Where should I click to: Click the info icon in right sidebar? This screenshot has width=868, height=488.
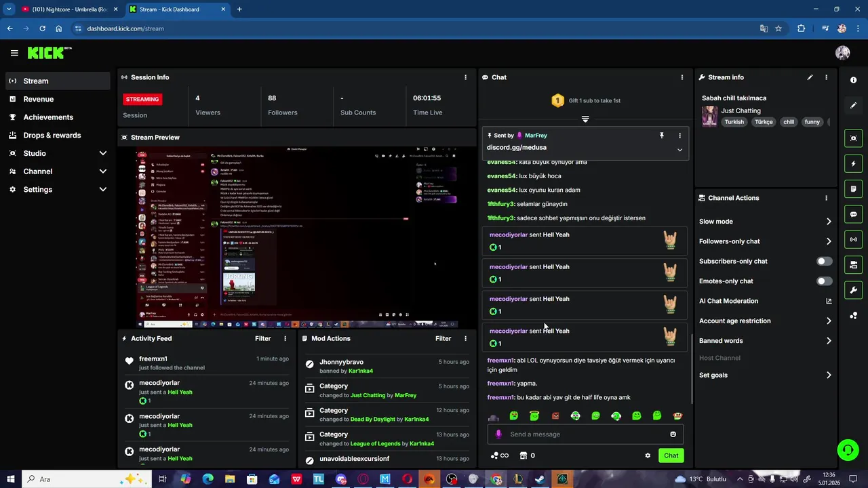pos(853,80)
